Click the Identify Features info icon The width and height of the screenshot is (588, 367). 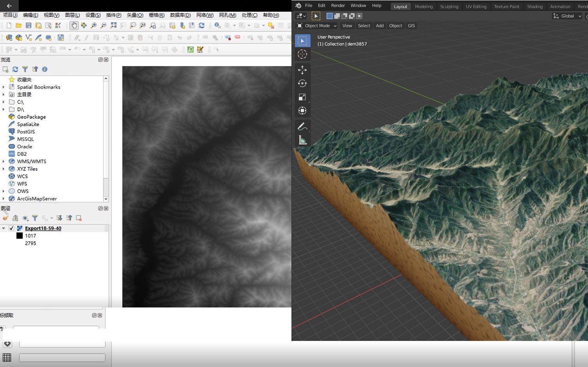pos(217,25)
